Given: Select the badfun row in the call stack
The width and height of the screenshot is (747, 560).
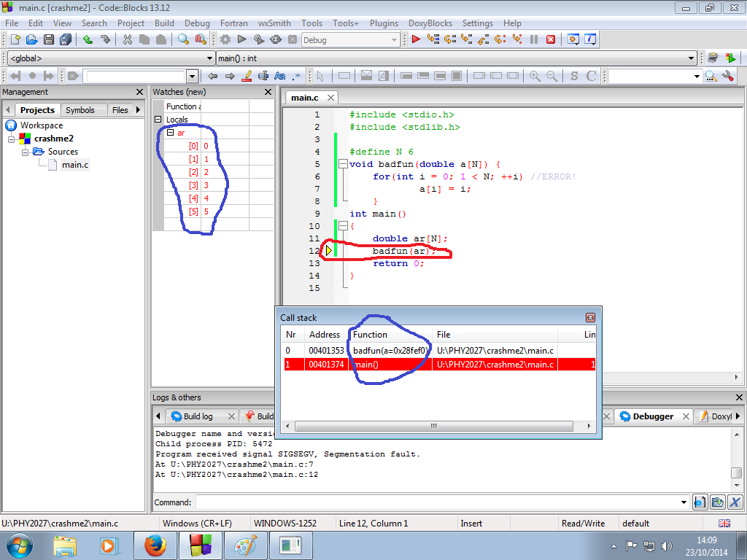Looking at the screenshot, I should pos(439,351).
